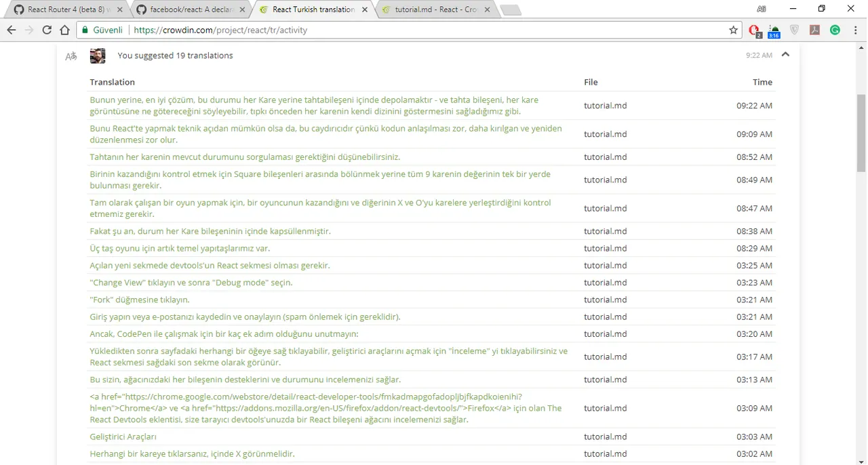
Task: Open translation containing Chrome webstore href markup
Action: click(x=326, y=408)
